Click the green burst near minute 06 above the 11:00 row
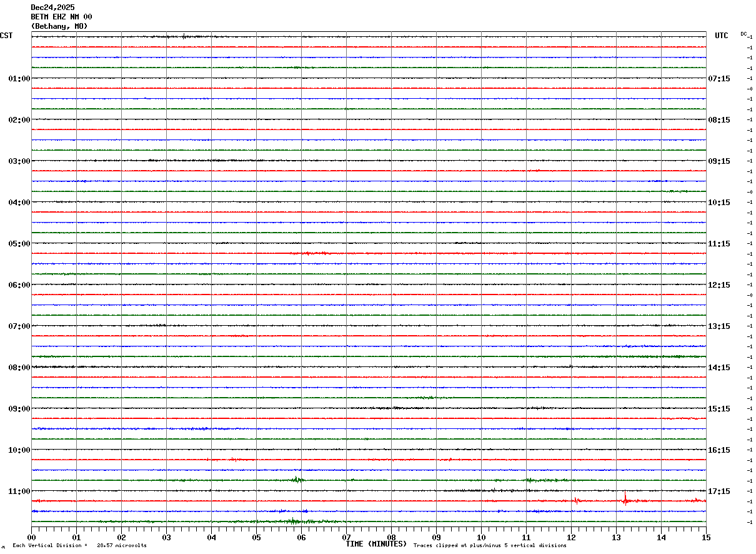Viewport: 756px width, 554px height. pos(297,480)
